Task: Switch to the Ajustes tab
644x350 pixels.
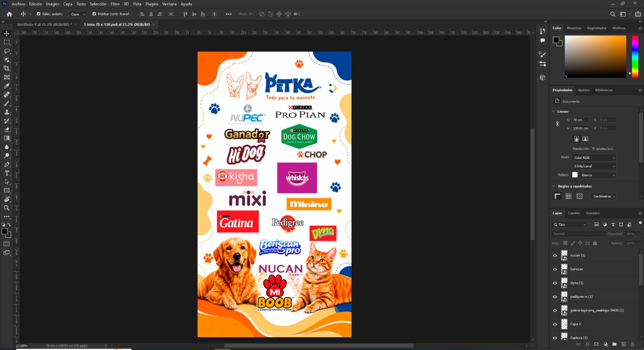Action: tap(583, 90)
